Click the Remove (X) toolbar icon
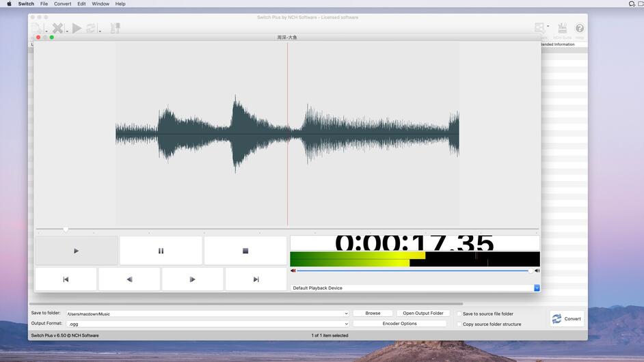 (x=58, y=28)
